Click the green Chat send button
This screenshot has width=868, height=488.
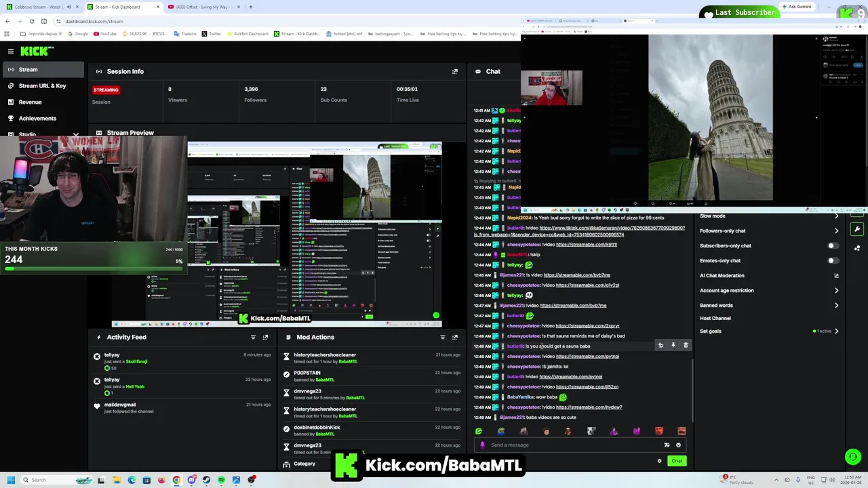pos(677,461)
